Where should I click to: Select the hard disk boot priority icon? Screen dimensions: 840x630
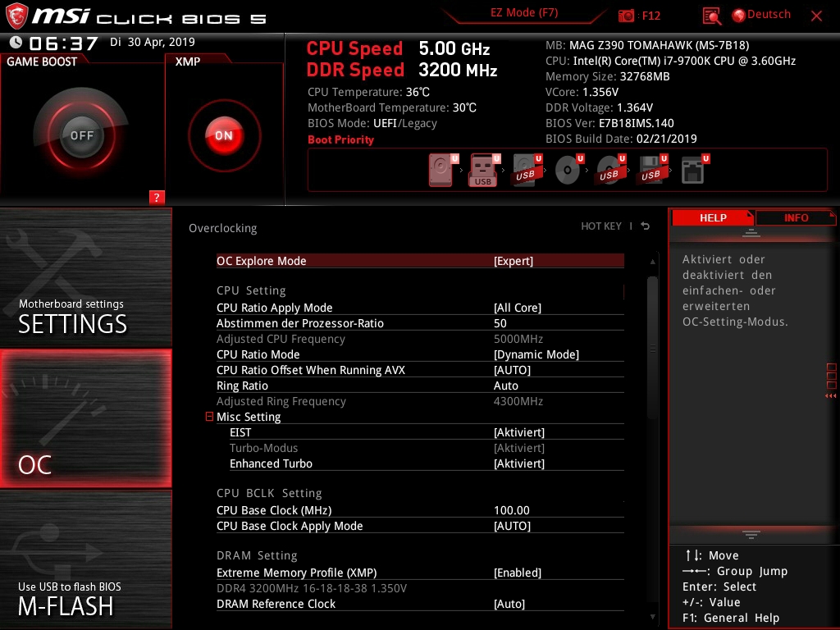click(x=441, y=170)
